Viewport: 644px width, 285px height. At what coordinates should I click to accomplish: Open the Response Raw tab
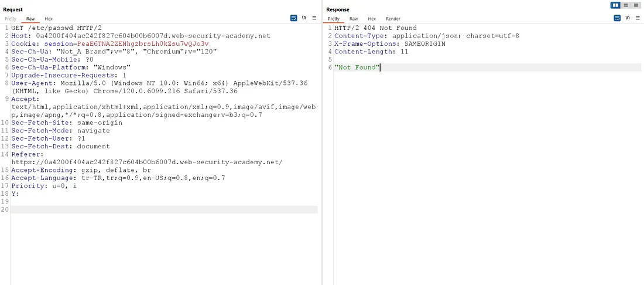click(x=354, y=19)
